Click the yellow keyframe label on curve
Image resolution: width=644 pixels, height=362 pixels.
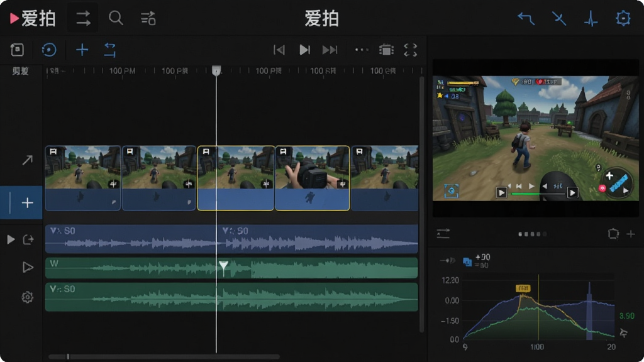[523, 288]
